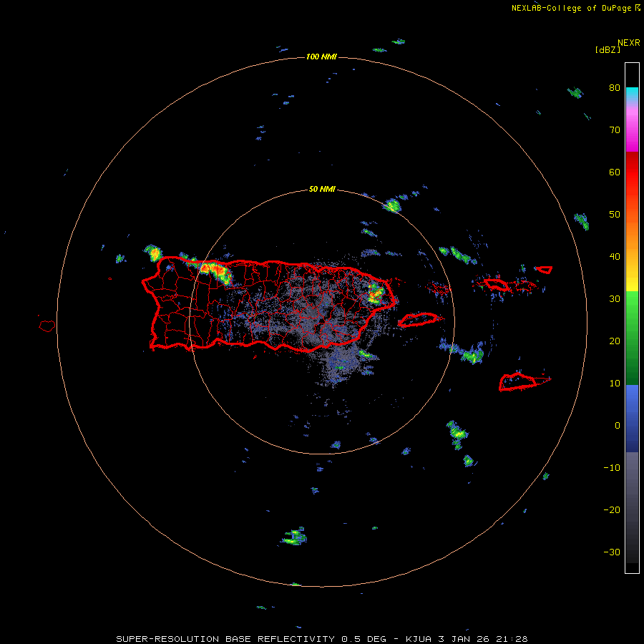Image resolution: width=644 pixels, height=644 pixels.
Task: Click the 50 dBZ label on the scale
Action: 615,215
